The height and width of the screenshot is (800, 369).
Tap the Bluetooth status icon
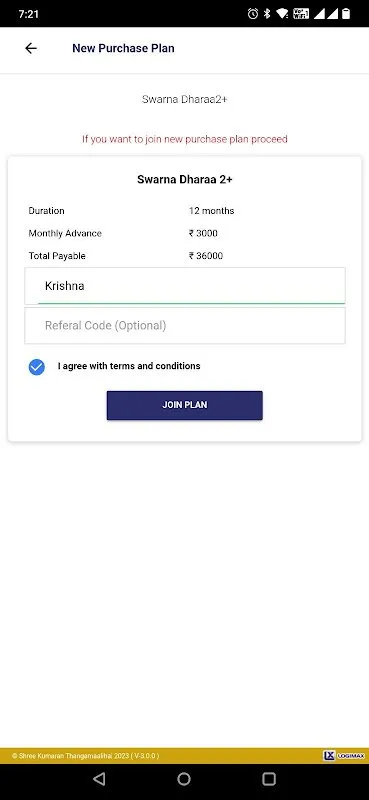tap(266, 14)
